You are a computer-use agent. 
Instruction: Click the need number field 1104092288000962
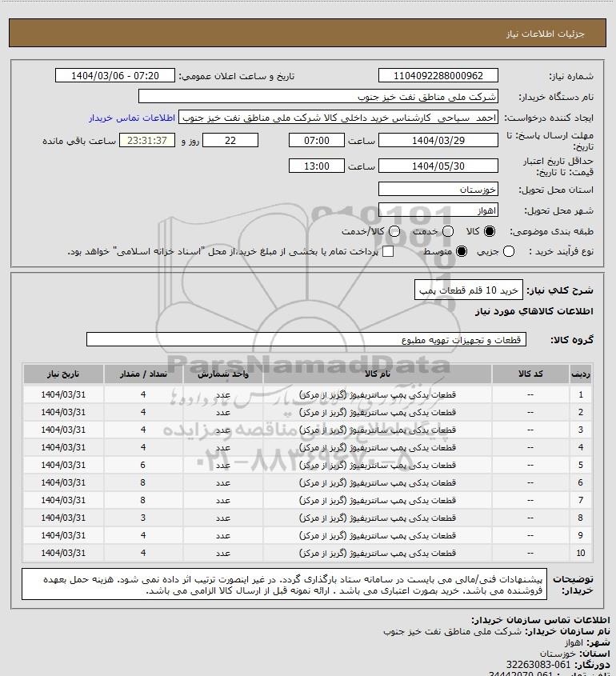[x=438, y=75]
